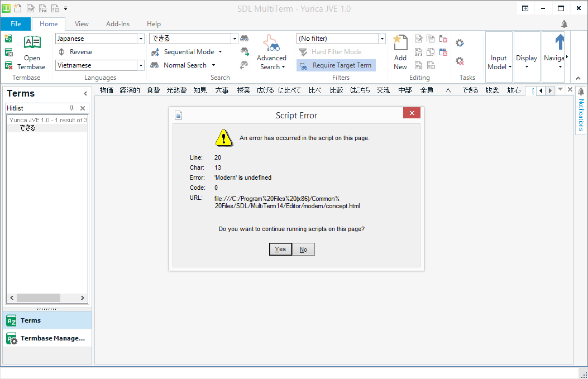This screenshot has width=588, height=379.
Task: Click the copy entry icon in Editing group
Action: [x=431, y=39]
